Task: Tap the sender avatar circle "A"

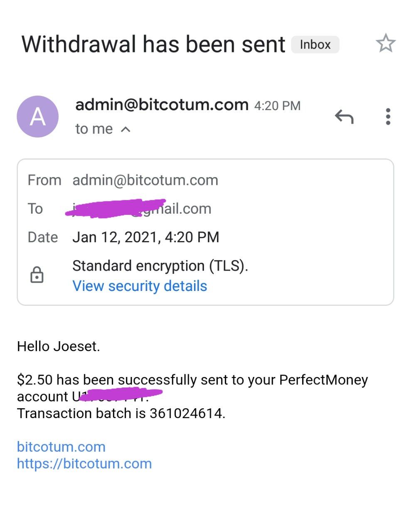Action: (x=37, y=117)
